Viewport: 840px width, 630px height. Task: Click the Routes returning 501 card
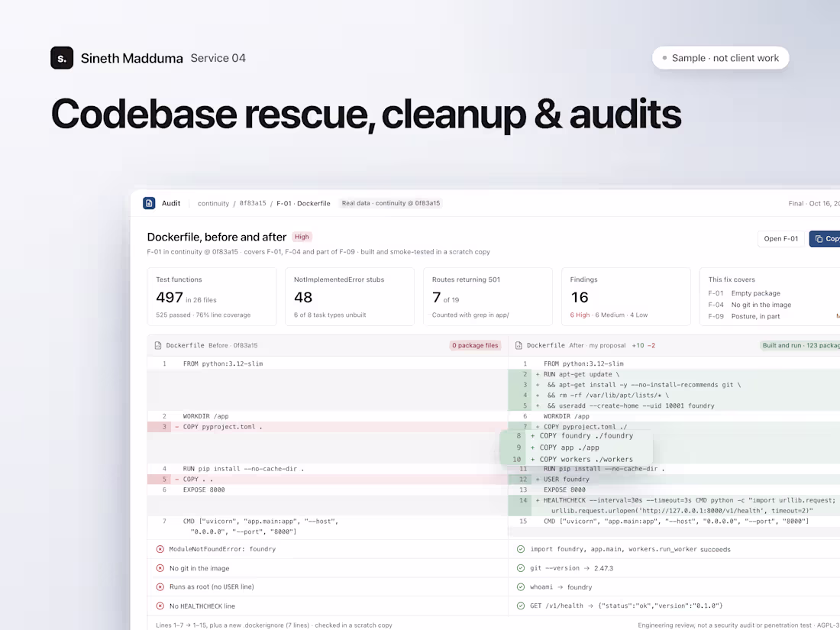tap(488, 297)
